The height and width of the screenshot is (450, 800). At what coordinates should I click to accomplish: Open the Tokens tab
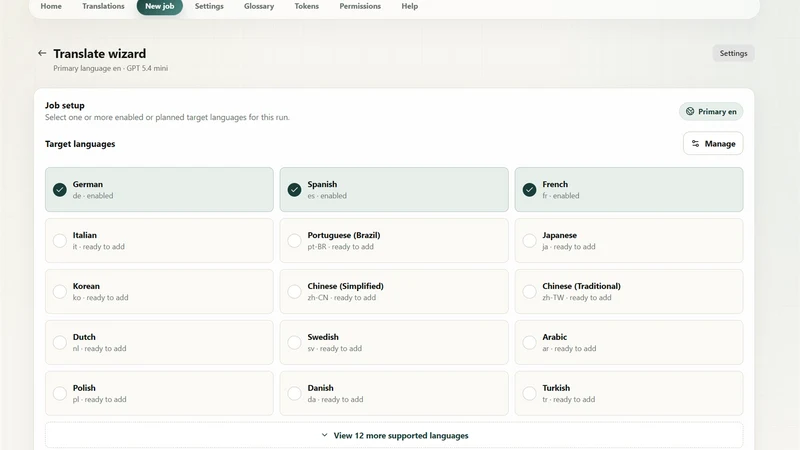[307, 6]
